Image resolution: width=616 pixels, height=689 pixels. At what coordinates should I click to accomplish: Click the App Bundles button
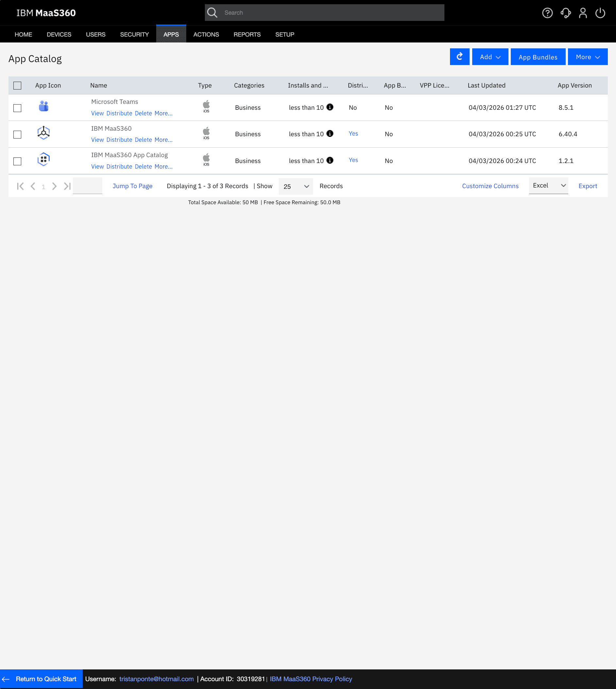point(538,57)
